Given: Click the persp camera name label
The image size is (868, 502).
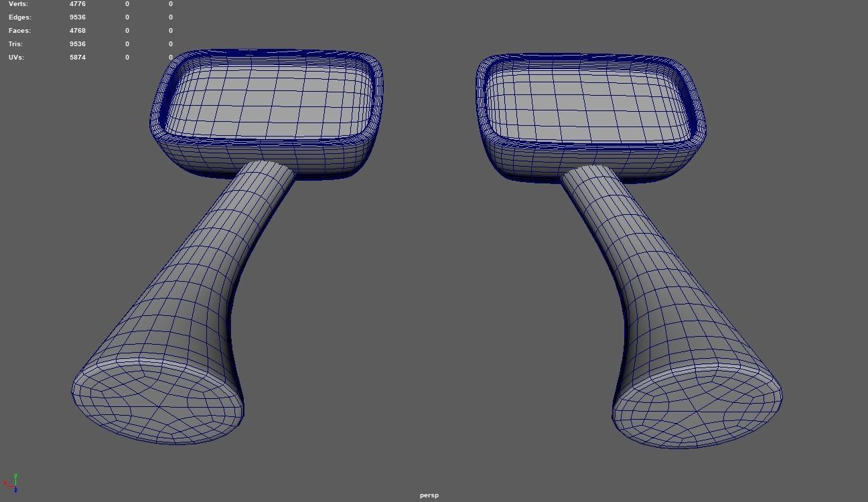Looking at the screenshot, I should coord(429,495).
